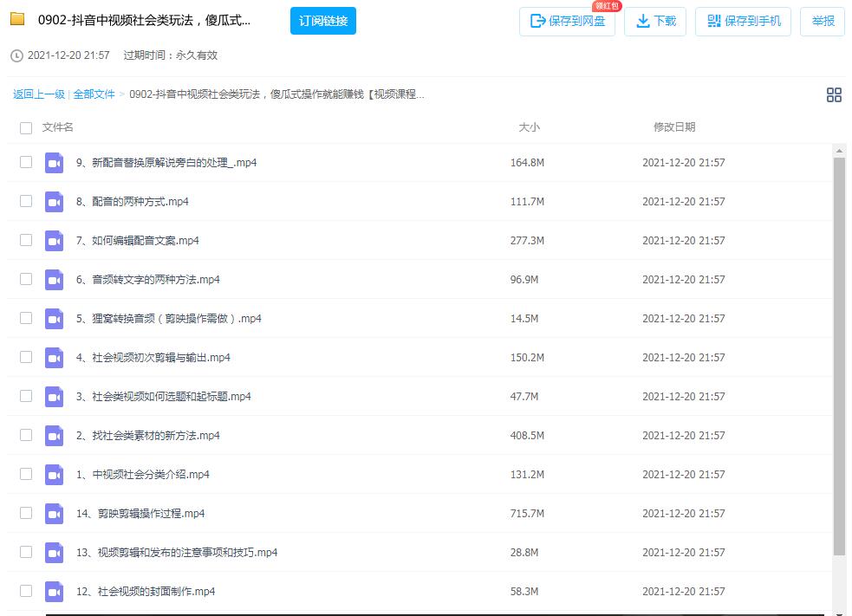This screenshot has height=616, width=852.
Task: Open file 4、社会视频初次剪辑与输出.mp4
Action: [153, 358]
